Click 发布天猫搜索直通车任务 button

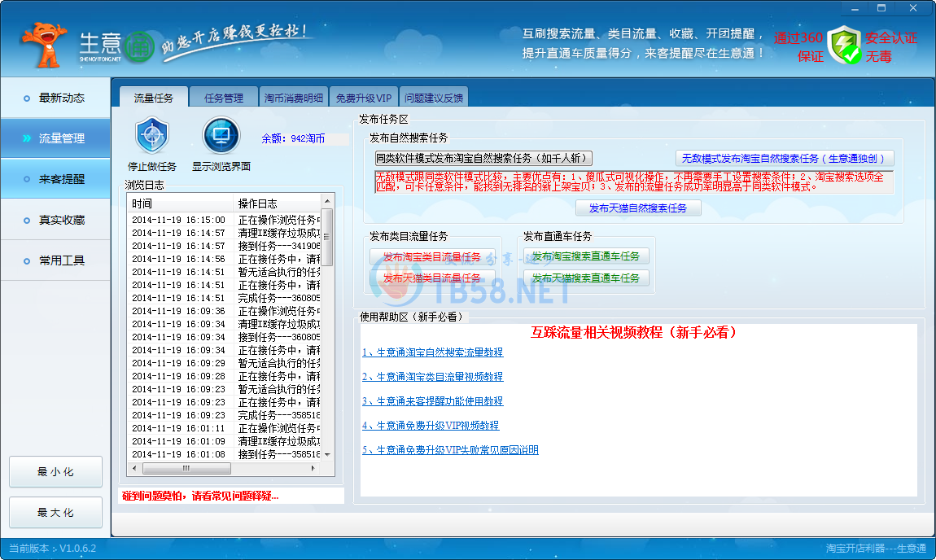585,278
